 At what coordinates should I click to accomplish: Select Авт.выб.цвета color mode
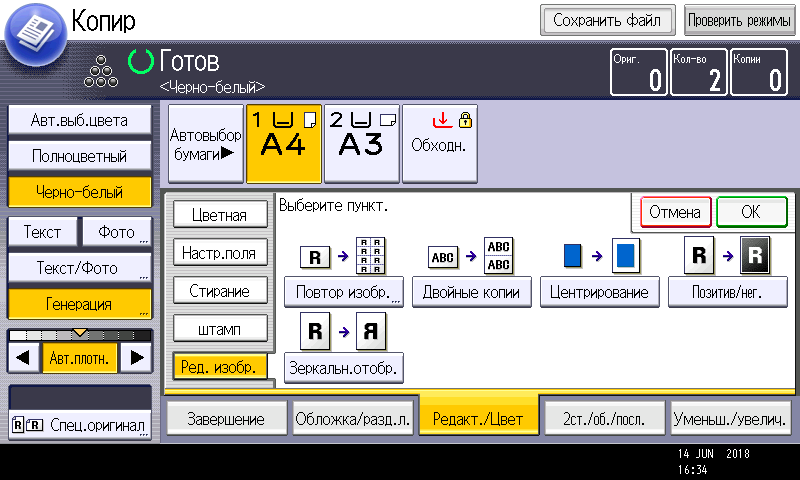80,120
